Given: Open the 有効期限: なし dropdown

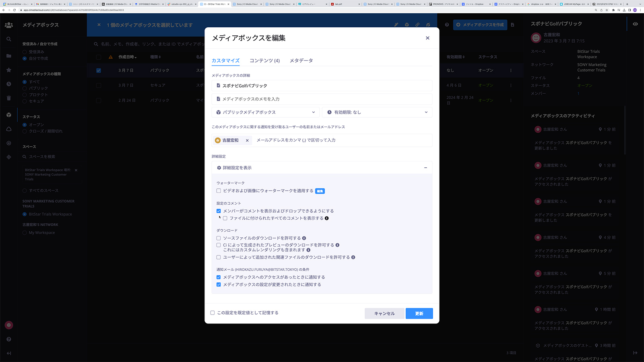Looking at the screenshot, I should [377, 112].
